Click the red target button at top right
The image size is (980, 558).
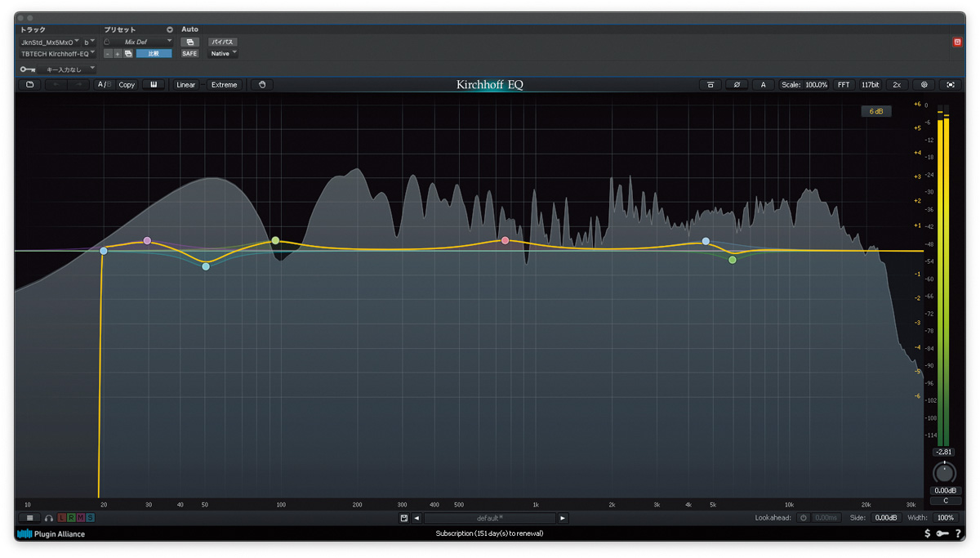(x=957, y=42)
